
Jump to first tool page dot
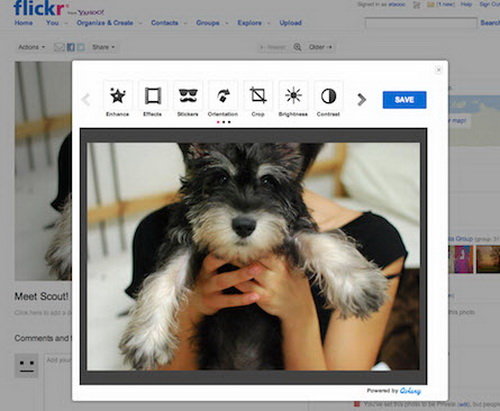tap(218, 122)
